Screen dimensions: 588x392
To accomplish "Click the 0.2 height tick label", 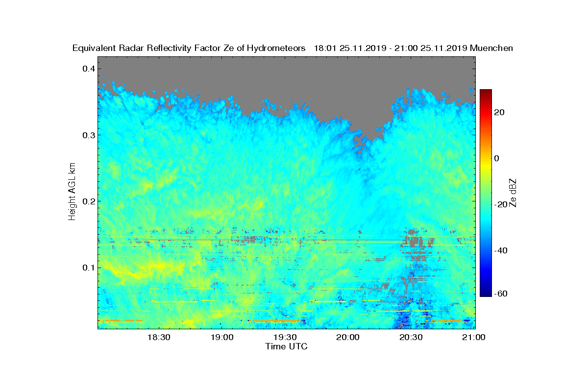I will point(88,201).
